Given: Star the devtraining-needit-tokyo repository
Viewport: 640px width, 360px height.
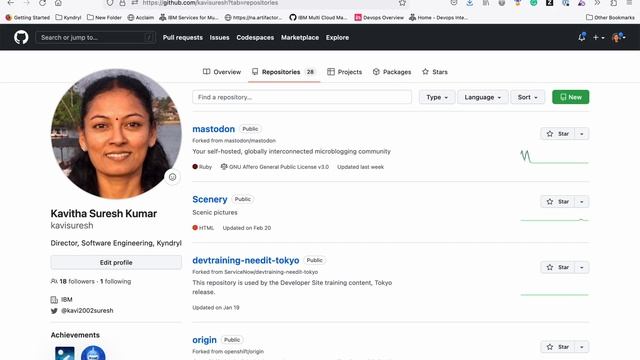Looking at the screenshot, I should click(558, 267).
